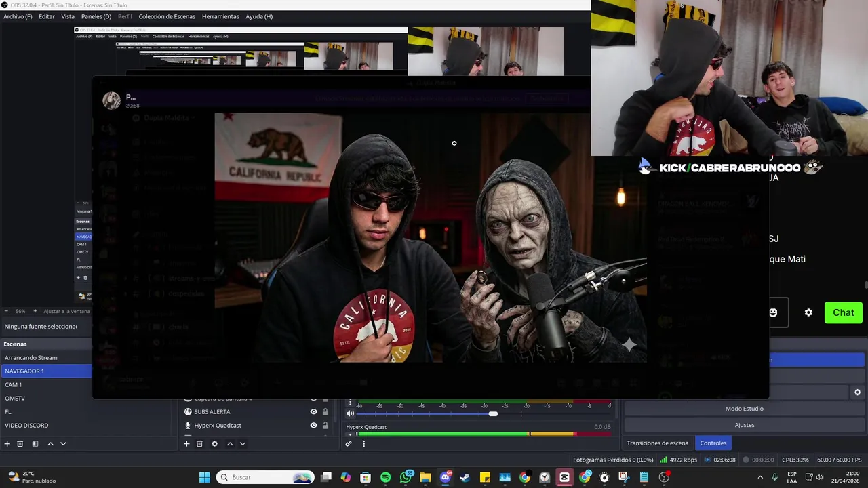868x488 pixels.
Task: Select the Hyperx Quadcast source row
Action: tap(257, 425)
